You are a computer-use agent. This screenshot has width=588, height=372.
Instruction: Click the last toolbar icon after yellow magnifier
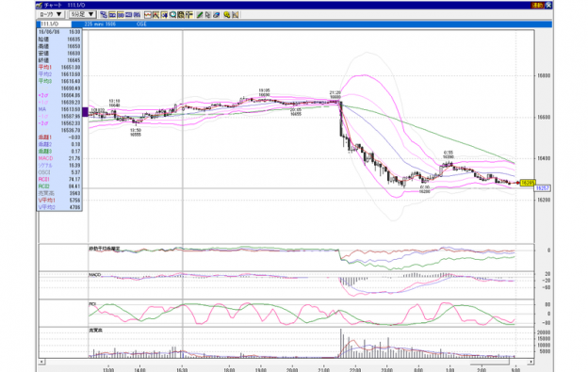236,15
